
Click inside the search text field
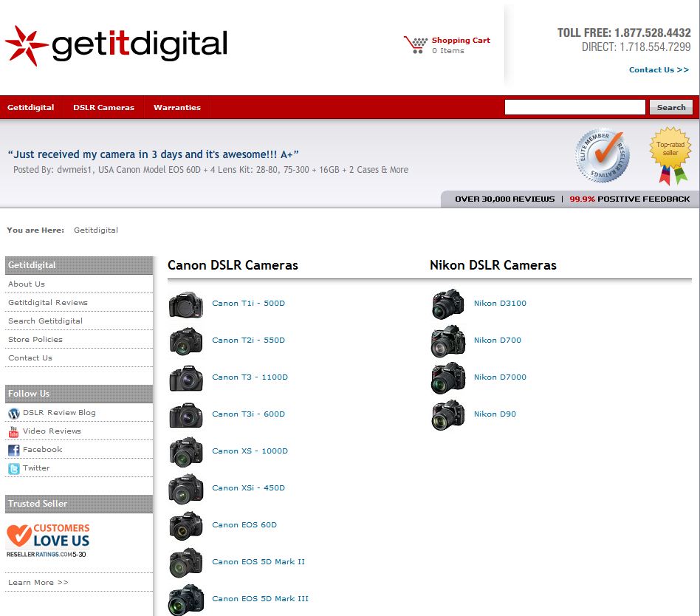[x=574, y=108]
